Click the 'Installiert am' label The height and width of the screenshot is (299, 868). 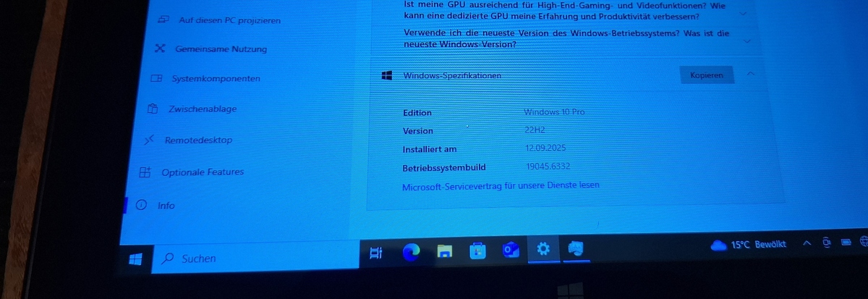coord(430,149)
